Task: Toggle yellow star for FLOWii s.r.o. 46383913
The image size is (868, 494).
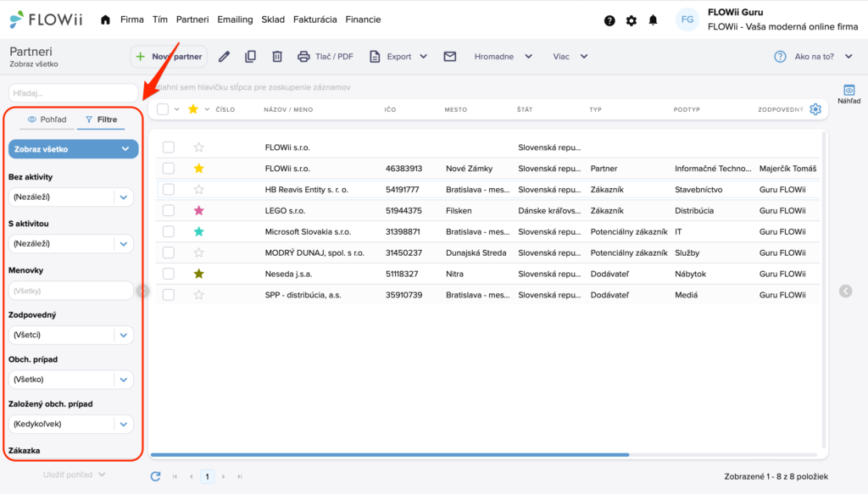Action: coord(198,169)
